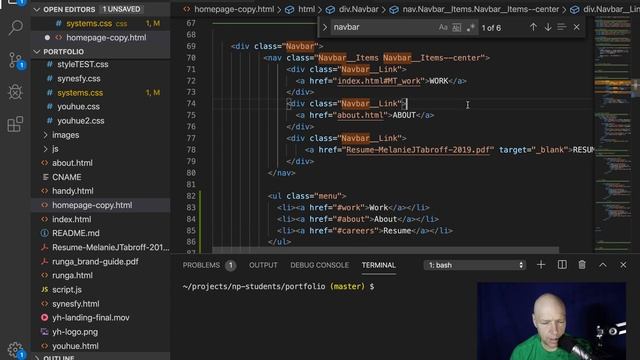Close the terminal panel

tap(623, 265)
